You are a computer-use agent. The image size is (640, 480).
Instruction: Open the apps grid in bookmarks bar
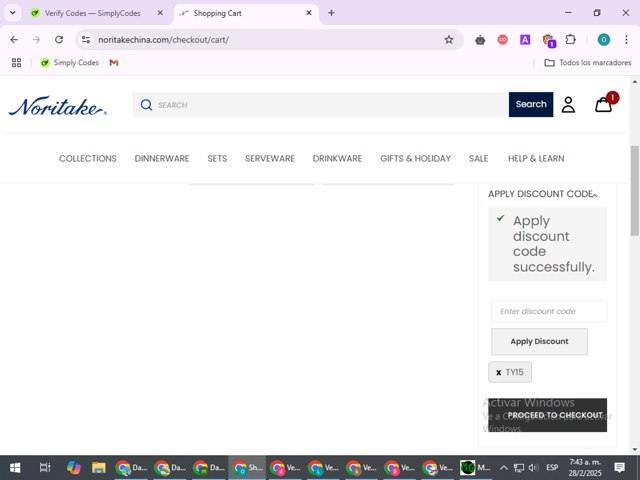[x=16, y=62]
